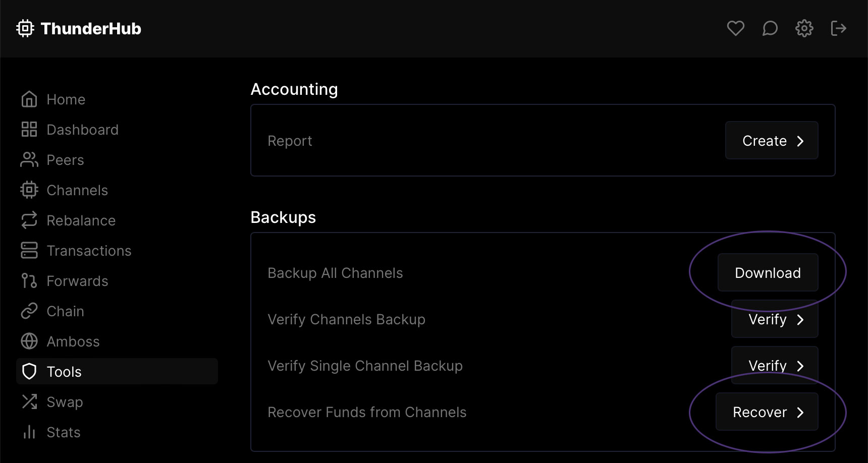Click the Dashboard grid icon
This screenshot has height=463, width=868.
click(29, 130)
